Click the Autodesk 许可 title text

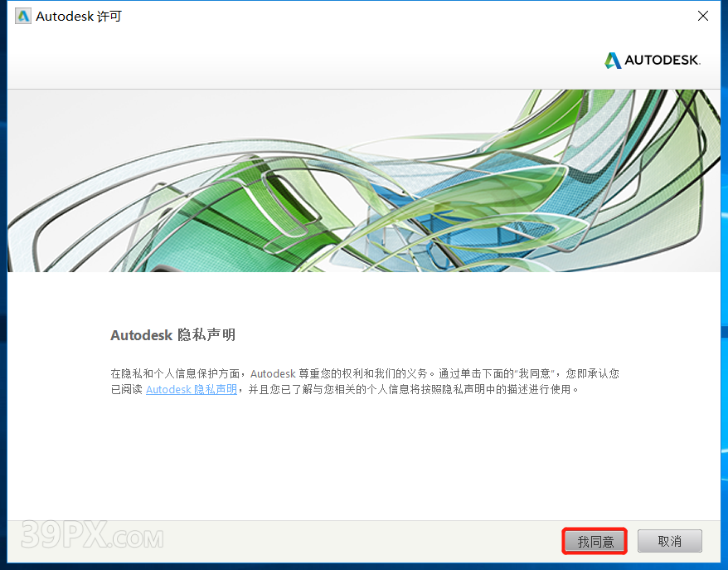click(79, 17)
